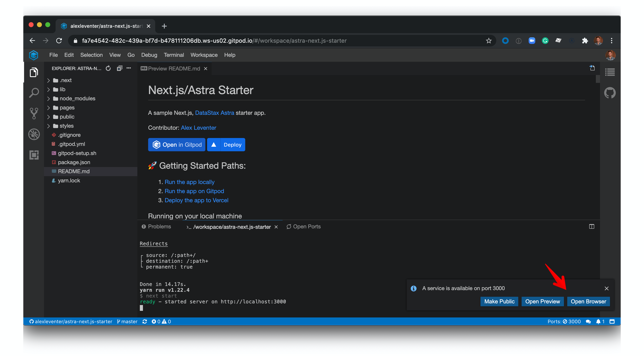Click the Open Browser button
The height and width of the screenshot is (356, 644).
[x=588, y=301]
